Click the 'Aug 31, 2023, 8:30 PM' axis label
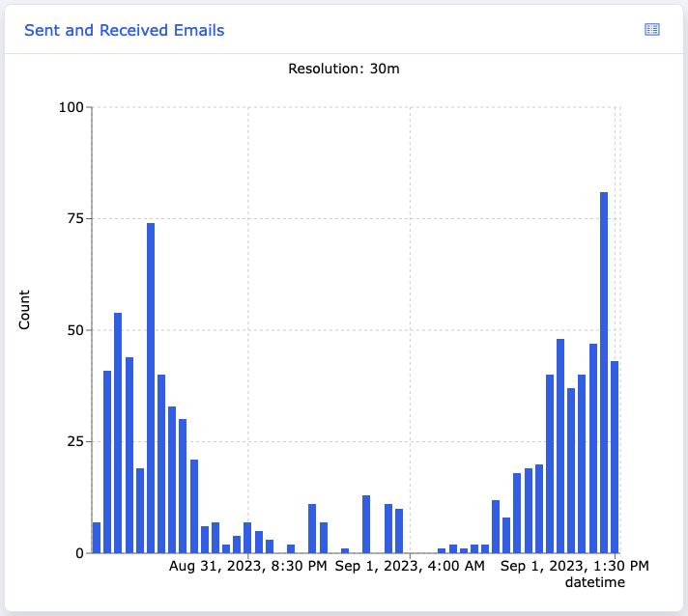 248,567
